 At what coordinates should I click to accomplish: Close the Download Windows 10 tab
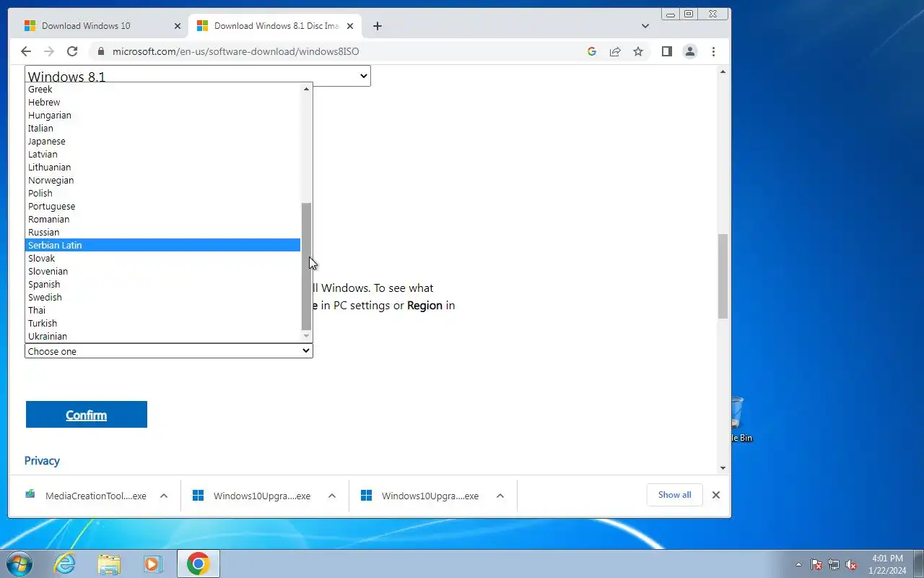pyautogui.click(x=178, y=26)
